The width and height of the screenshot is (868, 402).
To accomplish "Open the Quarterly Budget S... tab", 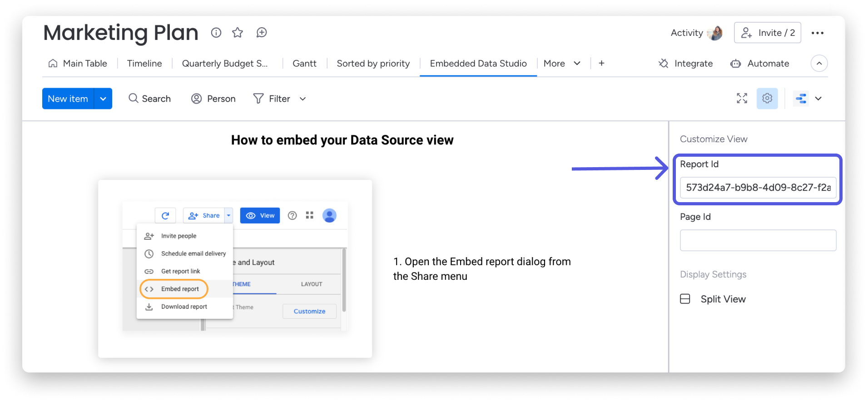I will 225,64.
